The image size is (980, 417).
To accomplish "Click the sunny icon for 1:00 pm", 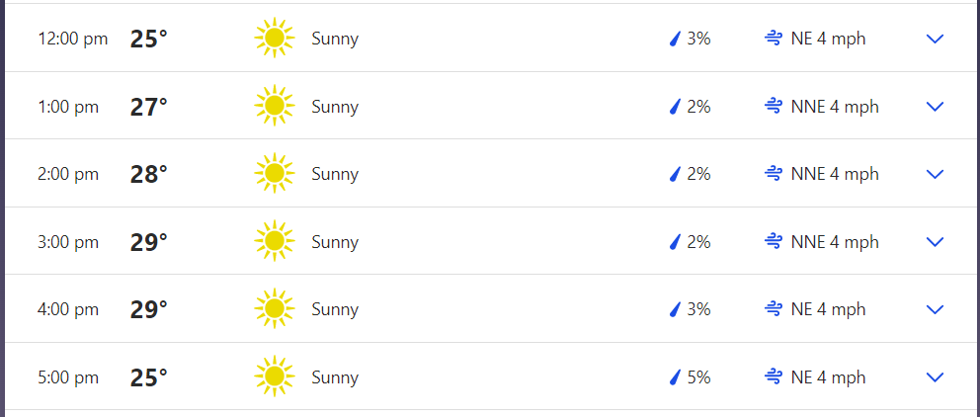I will pos(275,107).
